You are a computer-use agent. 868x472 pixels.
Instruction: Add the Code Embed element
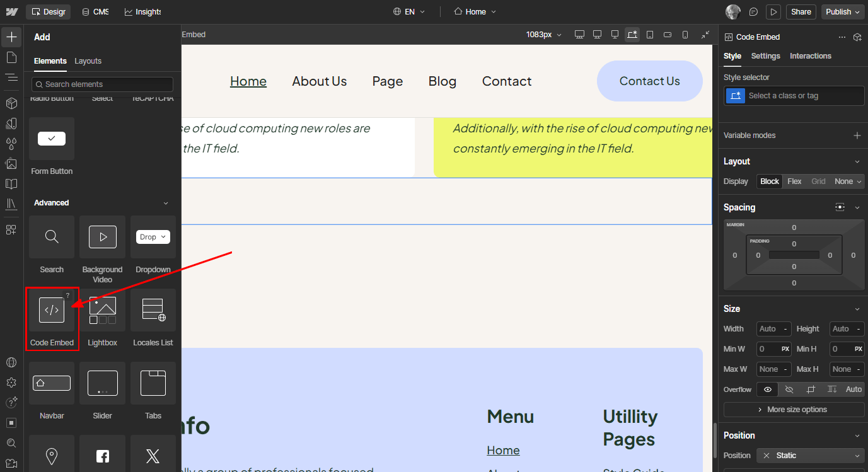tap(52, 318)
